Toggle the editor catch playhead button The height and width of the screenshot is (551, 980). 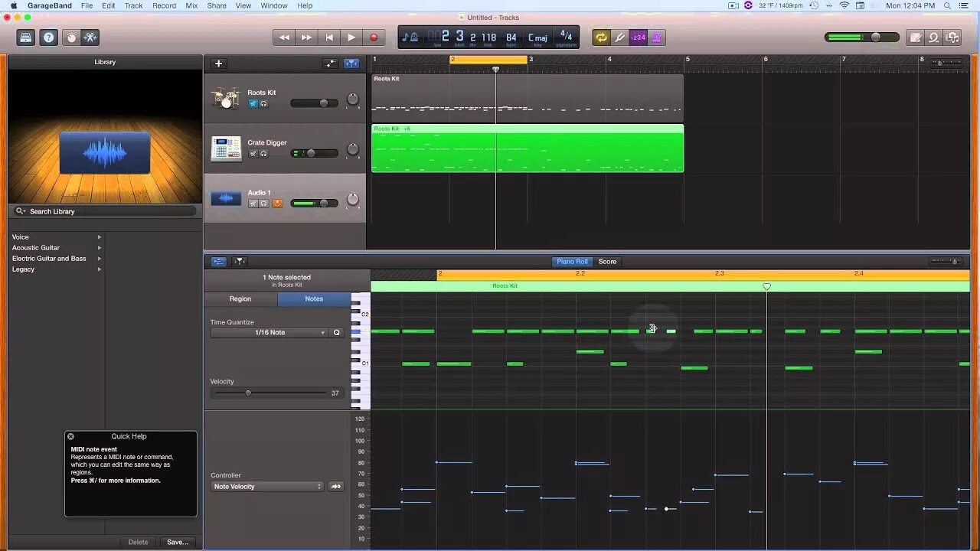coord(240,262)
